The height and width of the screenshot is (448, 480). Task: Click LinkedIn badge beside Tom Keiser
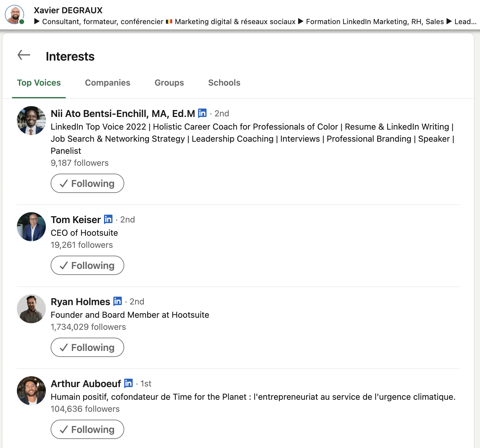pyautogui.click(x=108, y=219)
